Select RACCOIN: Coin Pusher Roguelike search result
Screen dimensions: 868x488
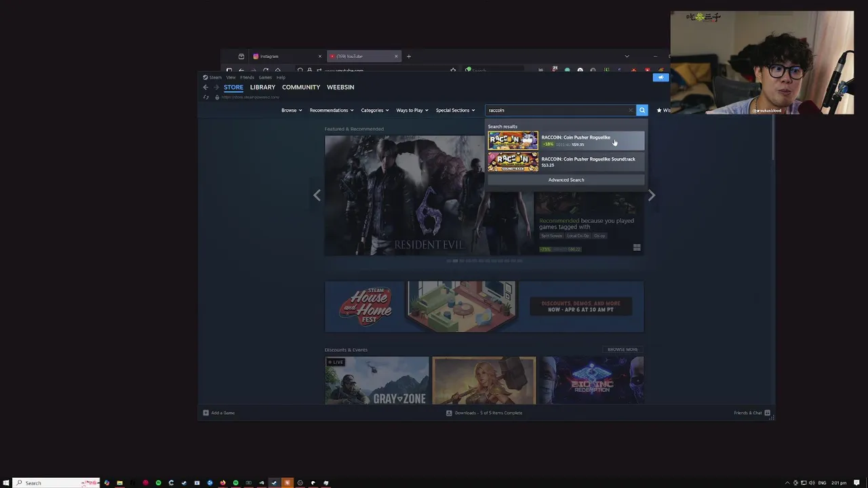tap(566, 140)
